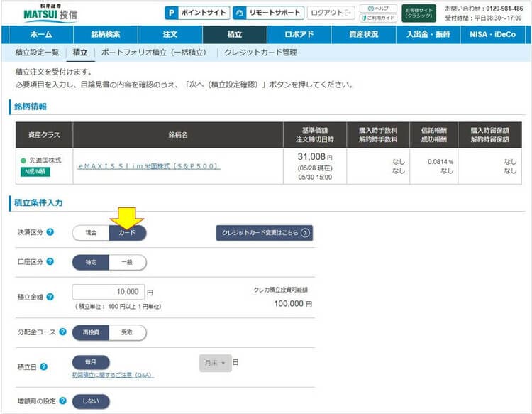Open 注文 menu

(170, 34)
